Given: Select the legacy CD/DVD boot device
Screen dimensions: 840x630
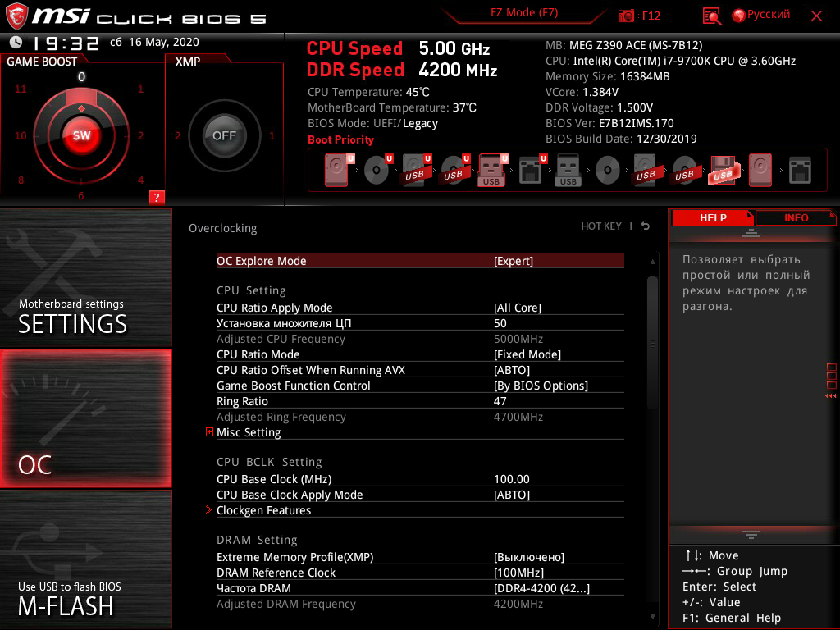Looking at the screenshot, I should point(608,171).
